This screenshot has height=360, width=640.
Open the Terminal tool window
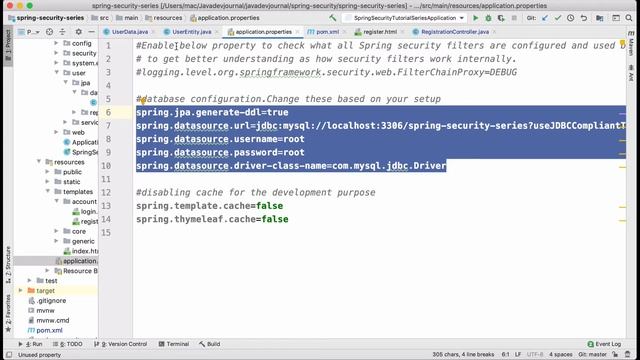click(x=174, y=344)
